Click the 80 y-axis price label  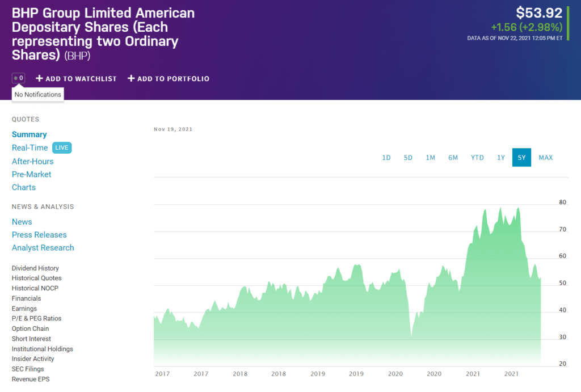point(562,203)
